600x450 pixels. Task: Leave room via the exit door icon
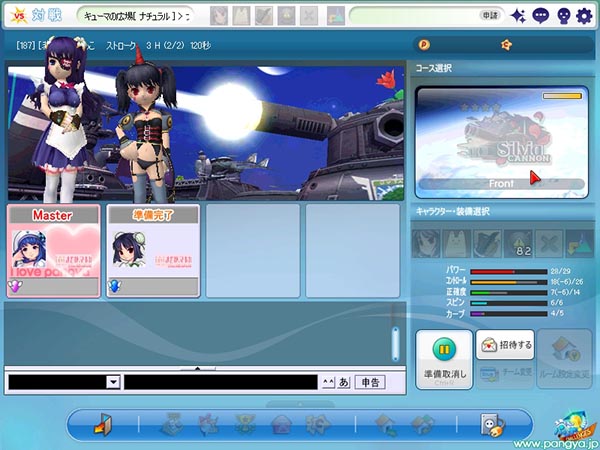tap(103, 424)
